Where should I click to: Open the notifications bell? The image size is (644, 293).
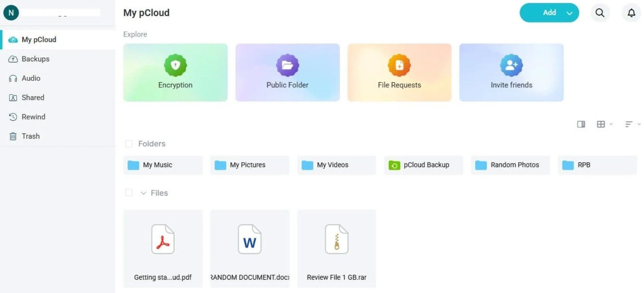[631, 13]
